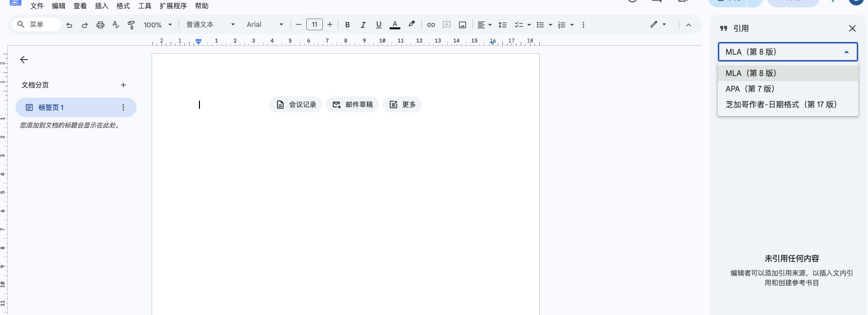Click the checklist icon
Viewport: 868px width, 315px height.
click(x=518, y=25)
